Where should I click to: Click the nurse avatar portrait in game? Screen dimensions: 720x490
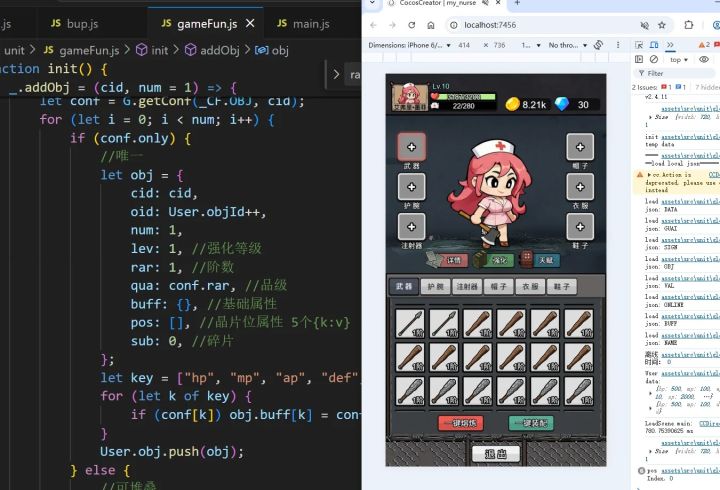pyautogui.click(x=410, y=97)
